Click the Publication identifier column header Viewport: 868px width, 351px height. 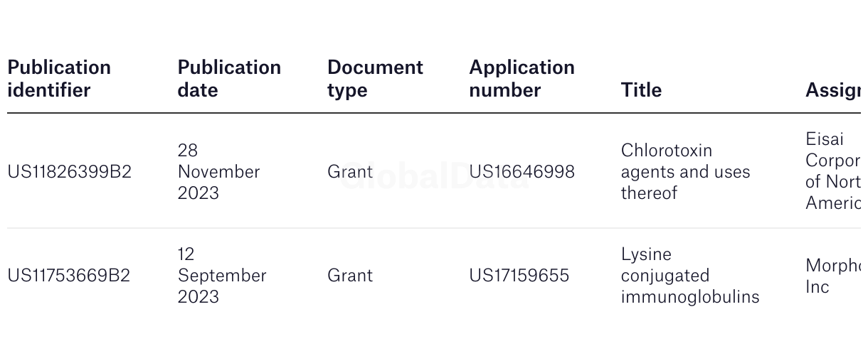point(59,79)
